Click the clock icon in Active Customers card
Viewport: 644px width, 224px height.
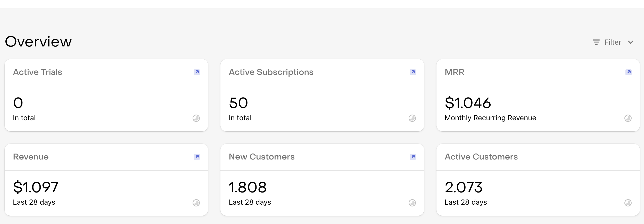pos(628,203)
